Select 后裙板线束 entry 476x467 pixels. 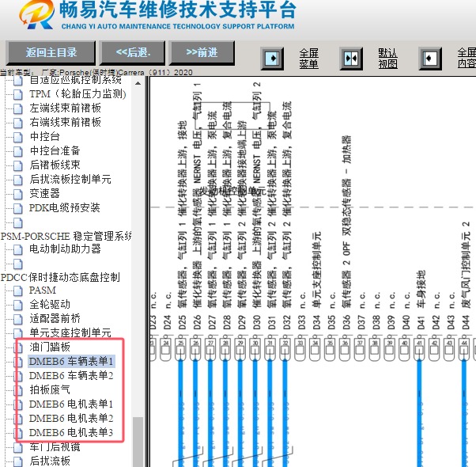pos(55,165)
